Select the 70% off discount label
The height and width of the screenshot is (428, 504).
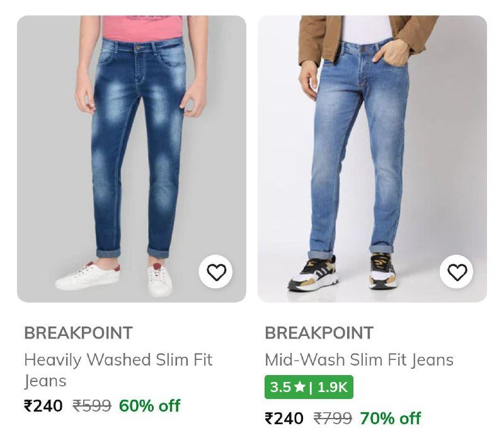pyautogui.click(x=390, y=418)
